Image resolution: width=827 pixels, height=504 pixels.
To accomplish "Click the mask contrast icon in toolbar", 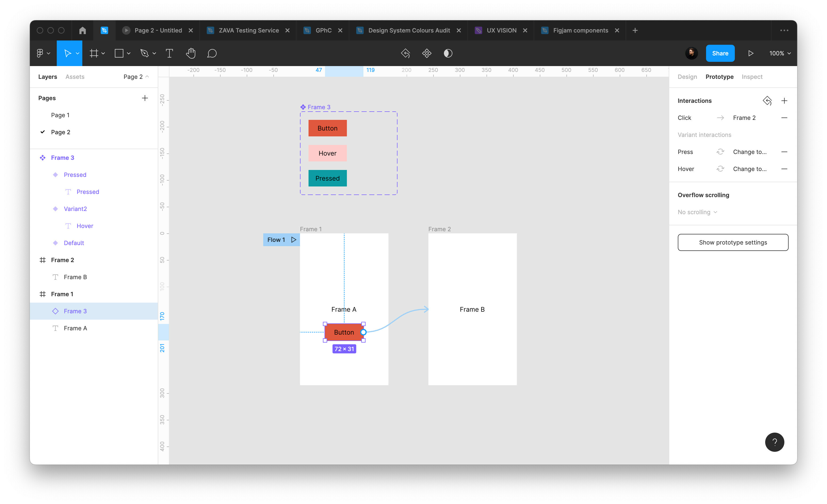I will (x=448, y=53).
